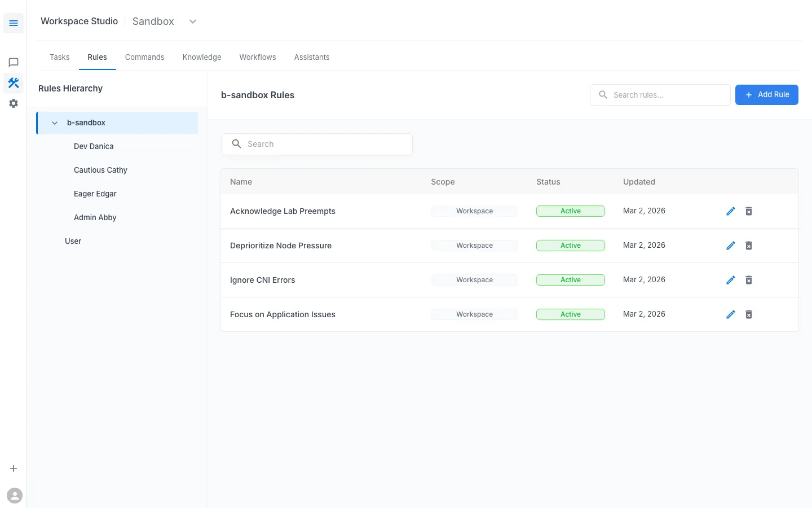Switch to the Commands tab
Viewport: 812px width, 508px height.
[x=144, y=57]
